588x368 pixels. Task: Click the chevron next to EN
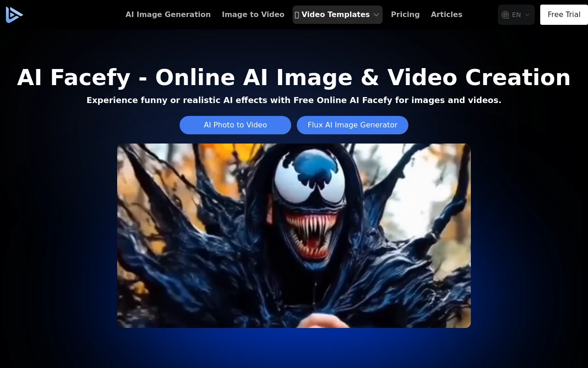[x=527, y=14]
